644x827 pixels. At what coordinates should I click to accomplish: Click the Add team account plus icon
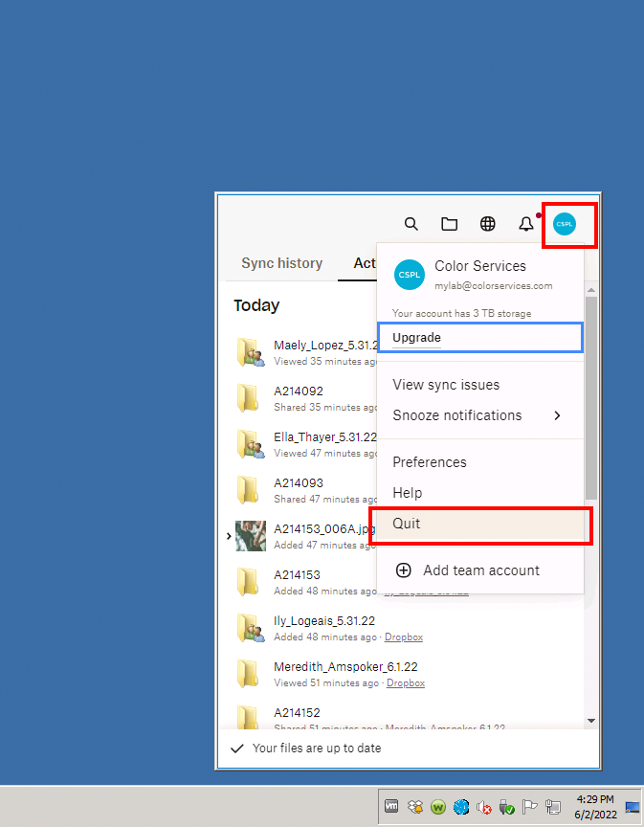click(x=404, y=570)
